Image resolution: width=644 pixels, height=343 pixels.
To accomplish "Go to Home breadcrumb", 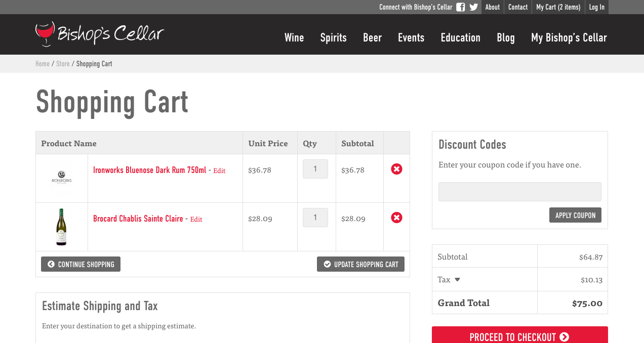I will coord(43,64).
